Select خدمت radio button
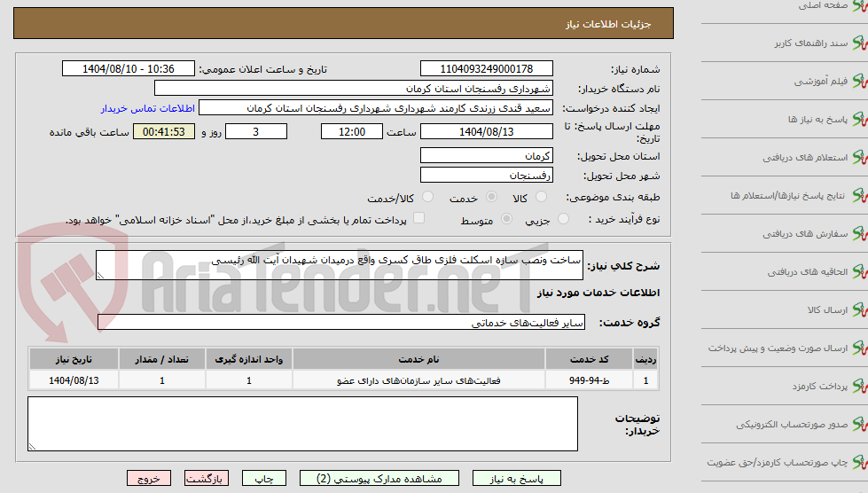The width and height of the screenshot is (868, 493). (491, 197)
